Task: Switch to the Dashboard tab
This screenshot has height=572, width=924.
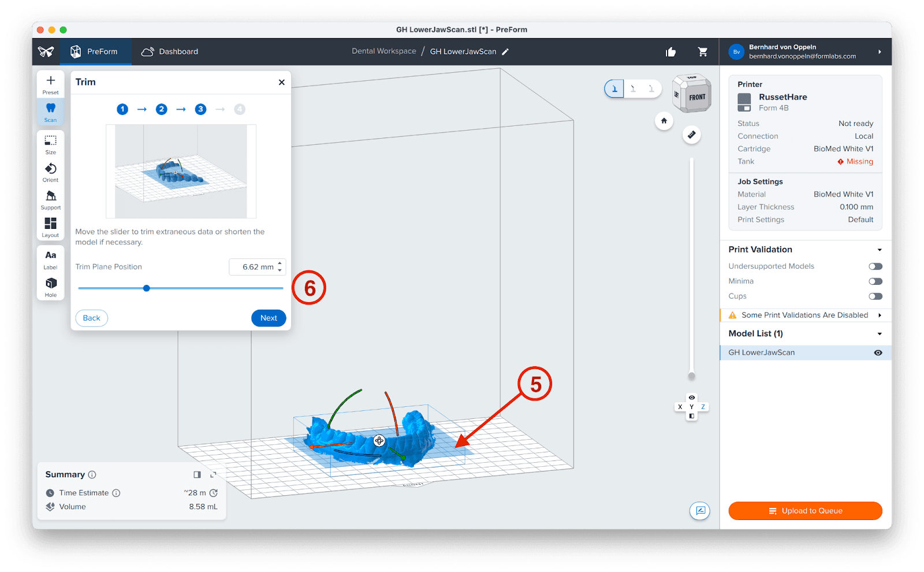Action: [x=170, y=52]
